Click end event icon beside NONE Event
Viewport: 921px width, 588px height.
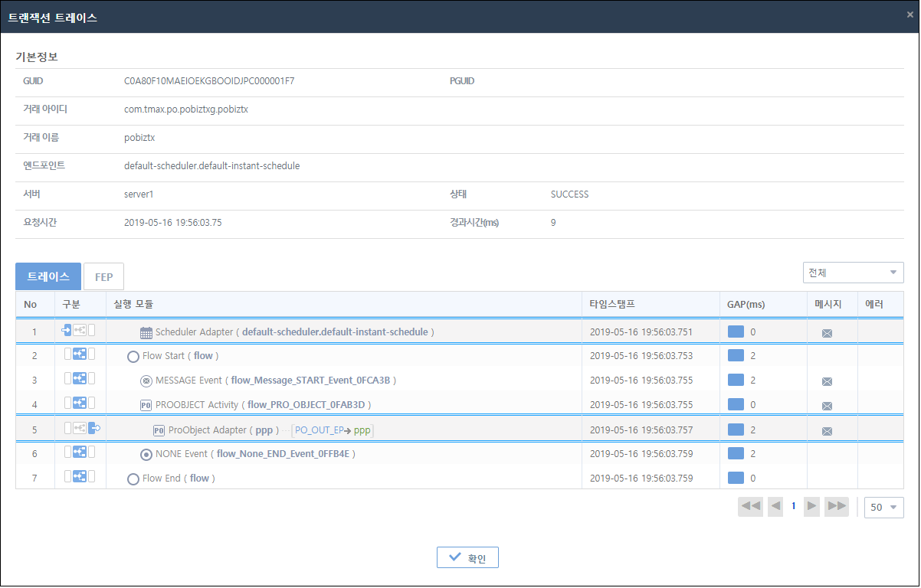click(x=146, y=454)
